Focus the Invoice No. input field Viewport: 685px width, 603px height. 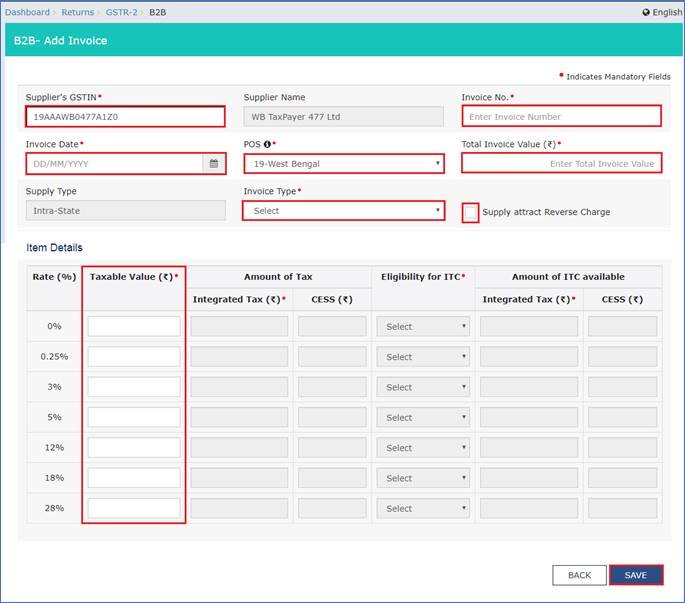561,117
